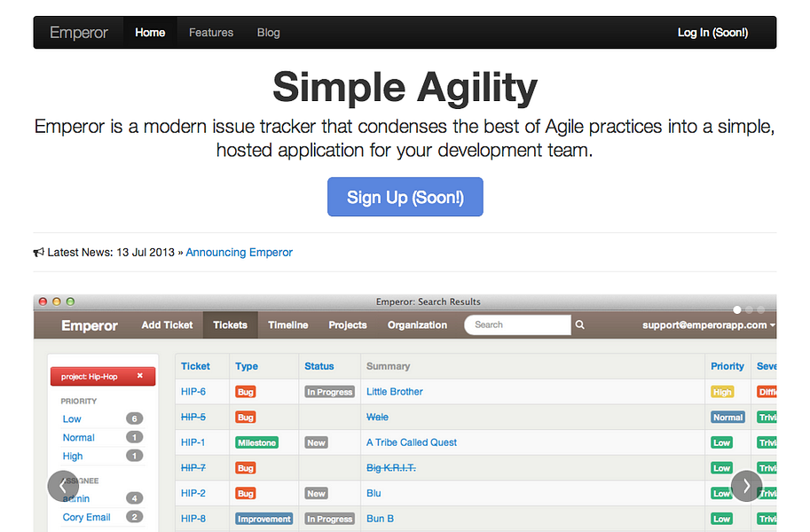The height and width of the screenshot is (532, 810).
Task: Click Milestone badge in HIP-1 row
Action: [256, 442]
